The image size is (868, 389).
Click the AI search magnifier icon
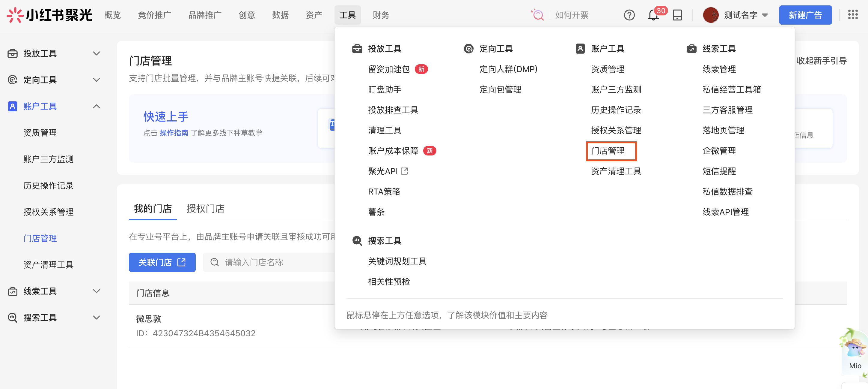pos(538,15)
